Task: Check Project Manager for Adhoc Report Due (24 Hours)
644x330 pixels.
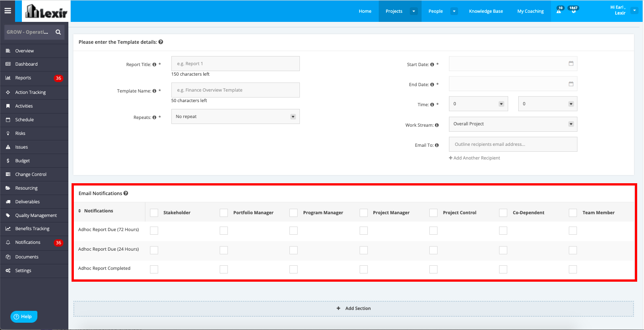Action: [364, 250]
